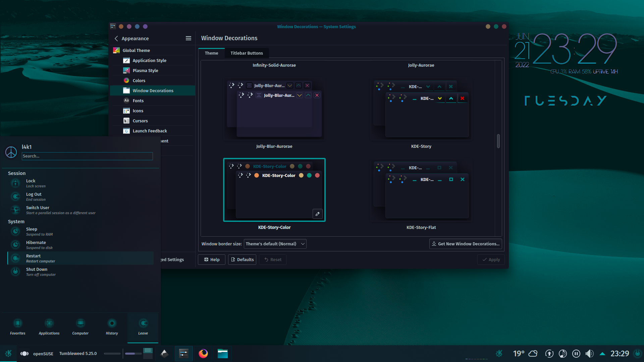This screenshot has width=644, height=362.
Task: Switch to the Titlebar Buttons tab
Action: (x=247, y=53)
